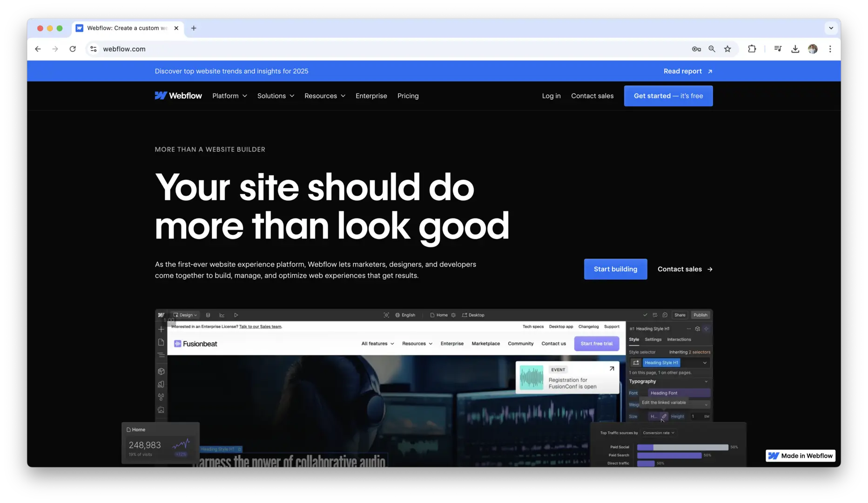Click the Heading Font variable field
868x503 pixels.
point(679,393)
